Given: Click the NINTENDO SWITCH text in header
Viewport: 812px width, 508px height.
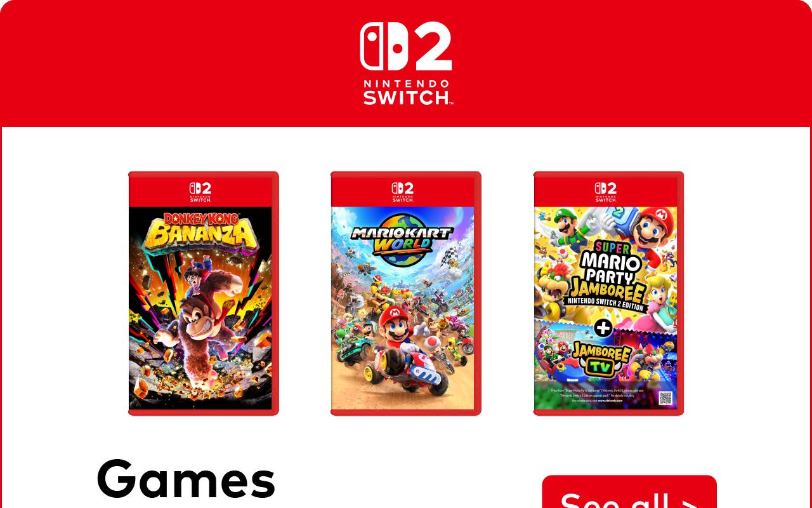Looking at the screenshot, I should [406, 93].
